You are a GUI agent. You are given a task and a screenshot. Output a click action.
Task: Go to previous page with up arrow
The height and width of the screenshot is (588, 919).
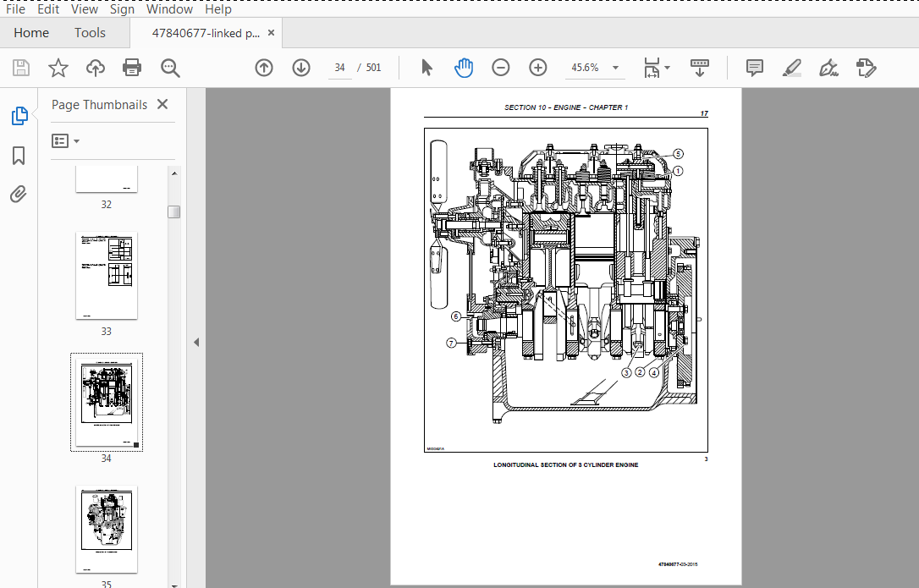(264, 68)
